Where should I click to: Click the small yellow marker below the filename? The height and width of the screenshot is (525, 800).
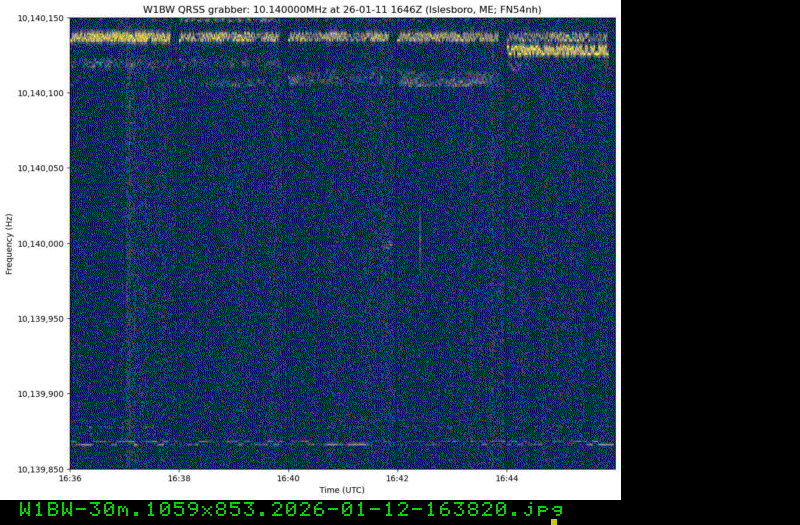pos(554,522)
